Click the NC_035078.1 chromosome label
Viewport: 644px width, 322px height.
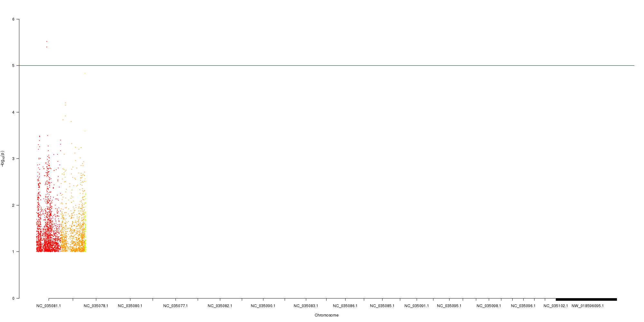96,306
